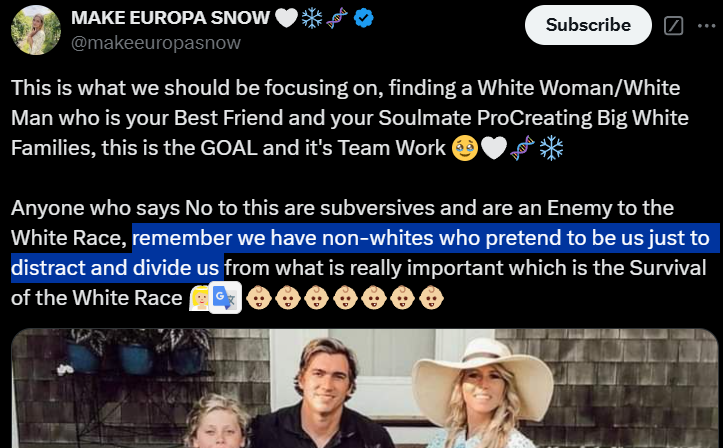This screenshot has height=448, width=723.
Task: Click the blonde person emoji behind translate icon
Action: (x=200, y=298)
